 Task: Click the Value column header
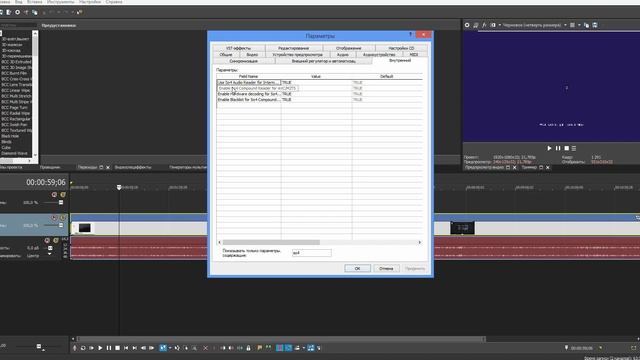pos(316,76)
